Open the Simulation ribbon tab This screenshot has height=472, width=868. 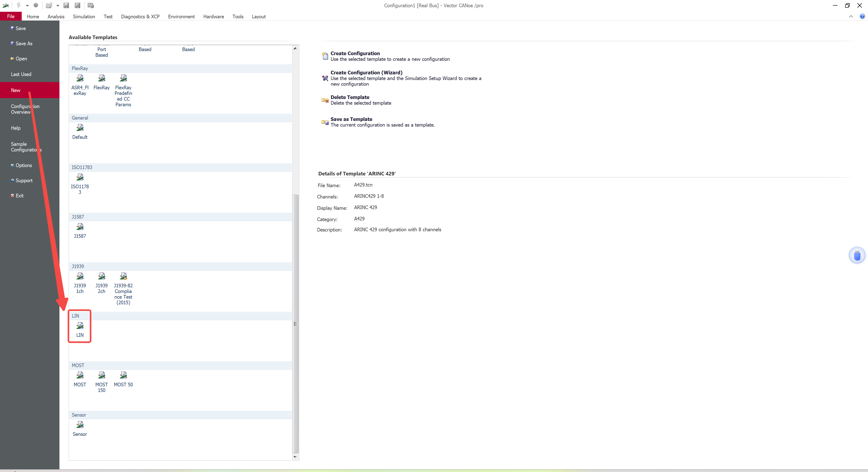(84, 17)
